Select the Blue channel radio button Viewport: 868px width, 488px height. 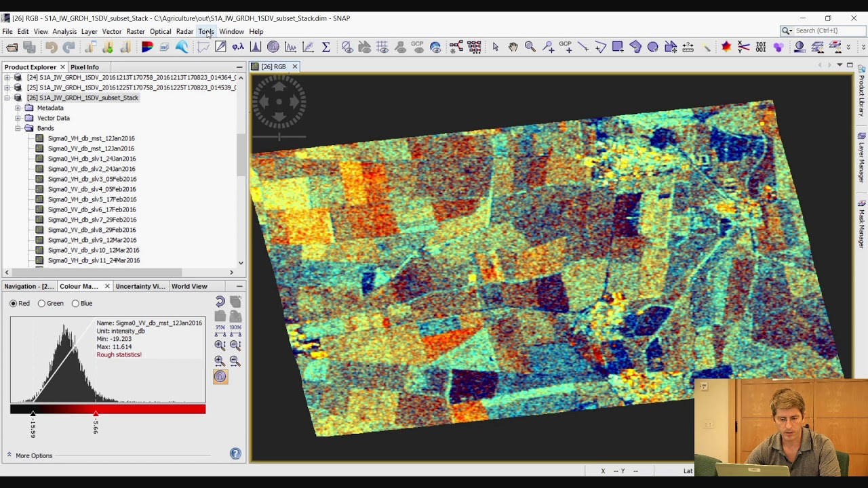point(76,304)
